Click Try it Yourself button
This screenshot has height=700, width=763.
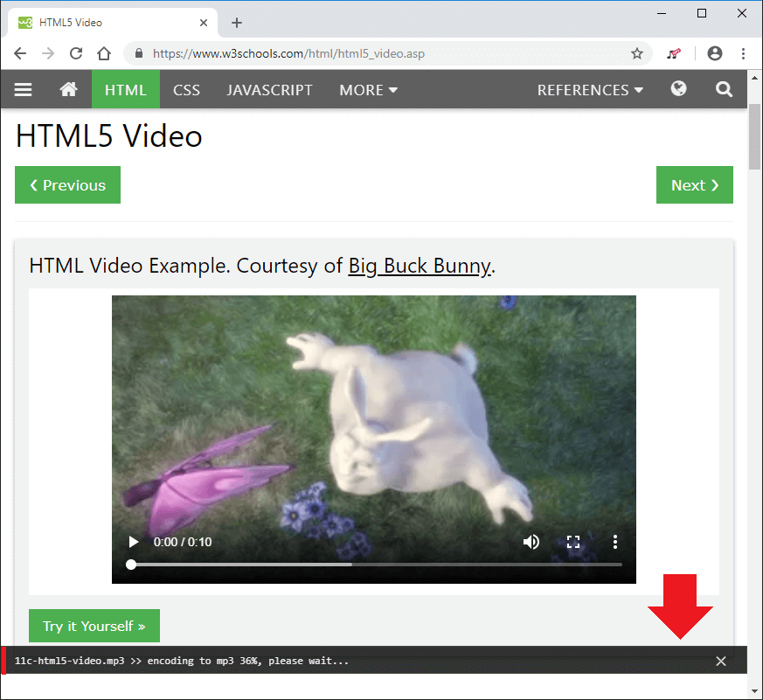tap(94, 626)
